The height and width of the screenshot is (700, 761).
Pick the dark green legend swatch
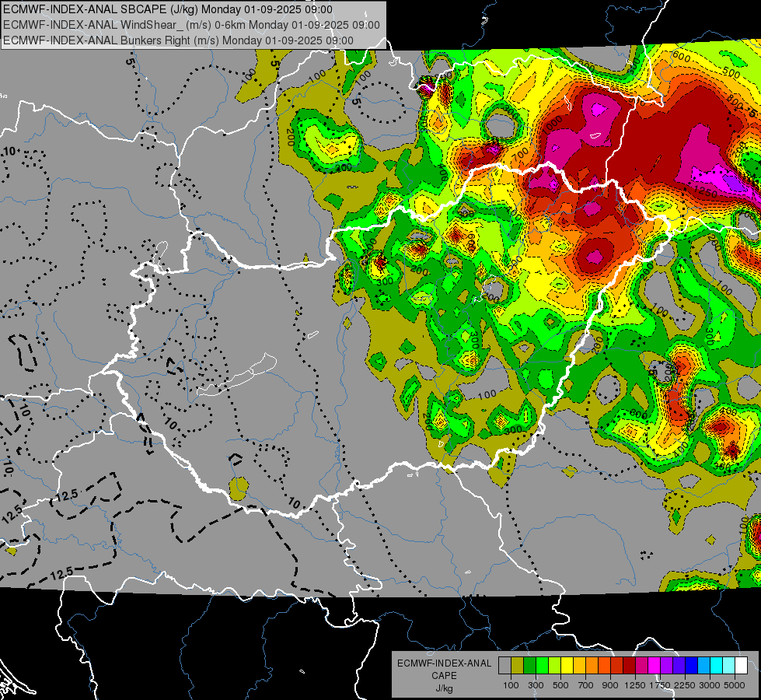(529, 665)
